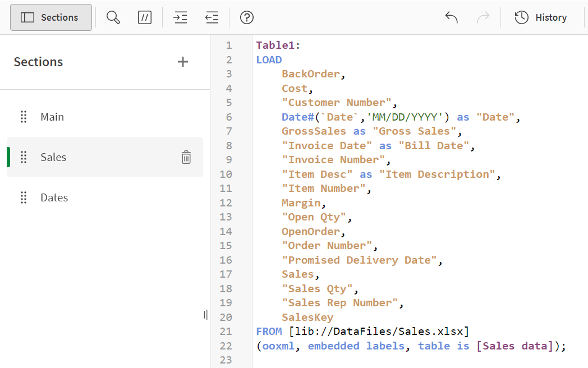Delete the Sales section with trash icon
The height and width of the screenshot is (368, 588).
(186, 157)
